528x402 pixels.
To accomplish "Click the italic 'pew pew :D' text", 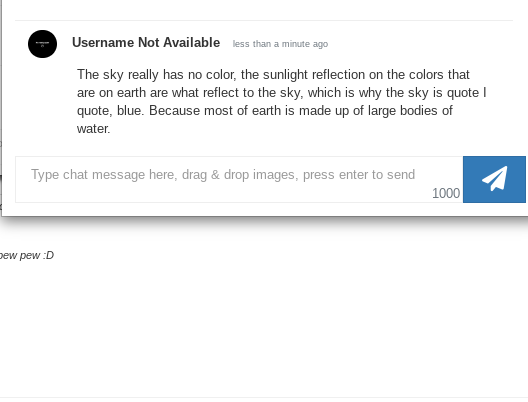I will point(27,255).
